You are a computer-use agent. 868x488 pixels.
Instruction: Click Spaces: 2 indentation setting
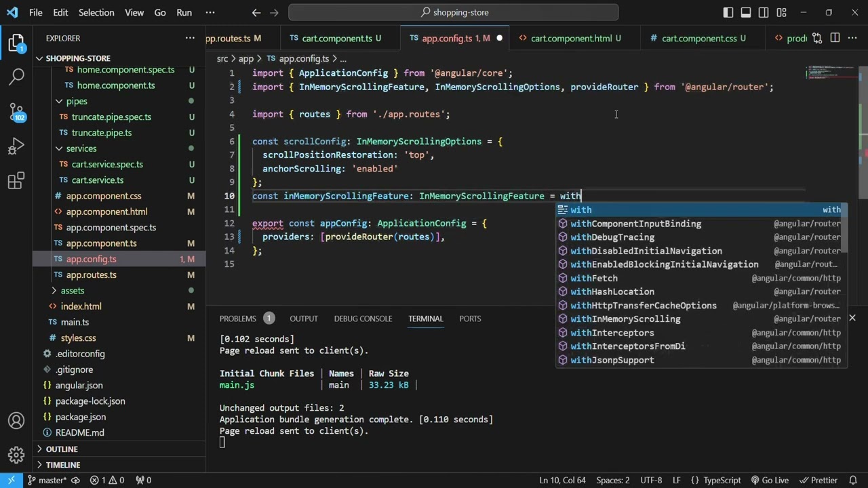613,480
